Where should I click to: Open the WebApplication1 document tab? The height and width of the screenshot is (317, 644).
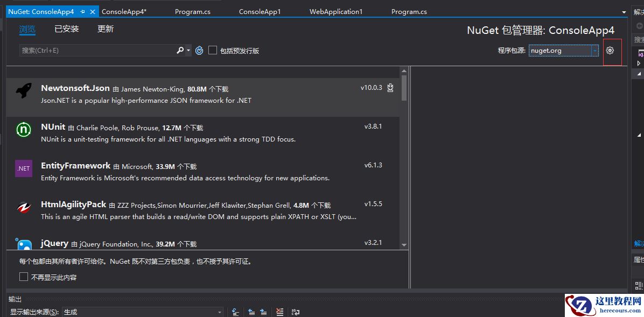tap(336, 12)
